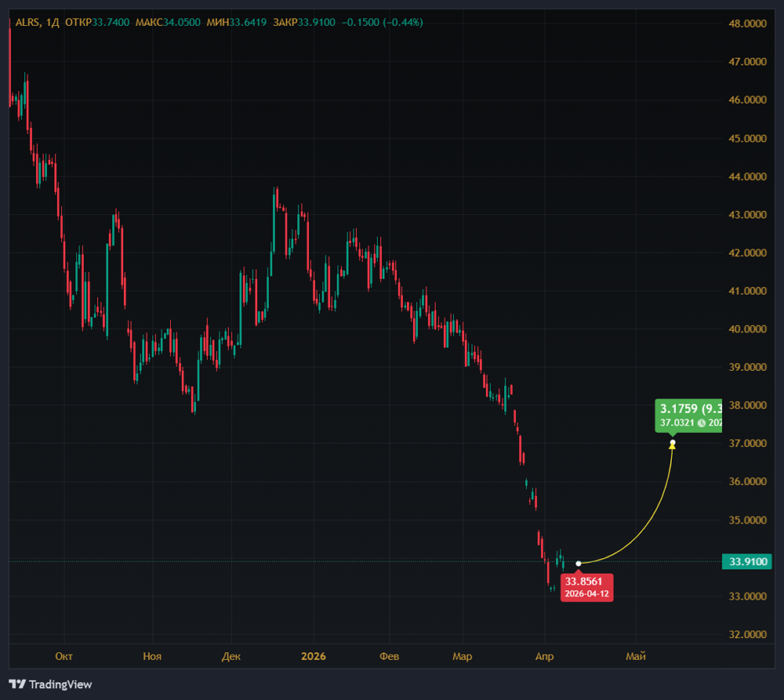
Task: Click the 48.0000 price axis label
Action: coord(747,24)
